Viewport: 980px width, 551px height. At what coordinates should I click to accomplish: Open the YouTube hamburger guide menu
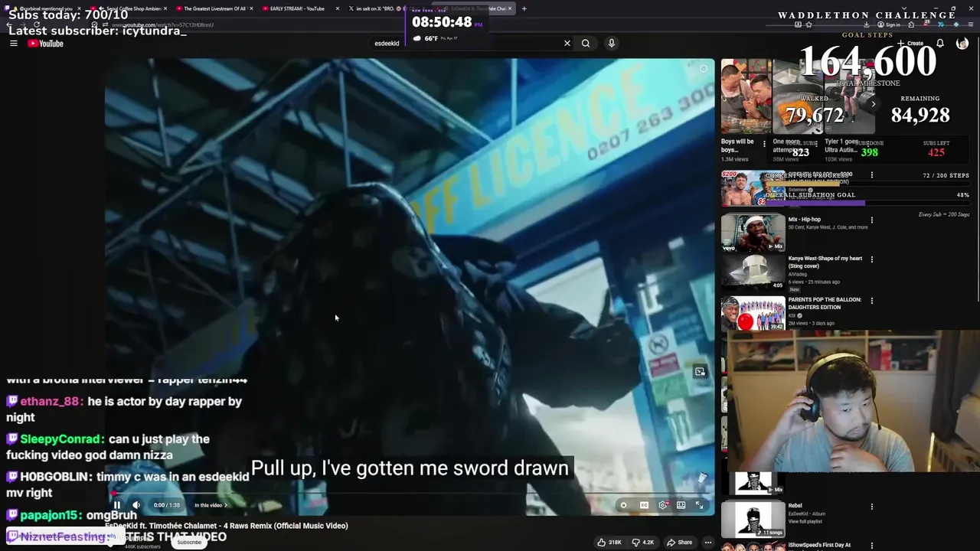(x=13, y=44)
